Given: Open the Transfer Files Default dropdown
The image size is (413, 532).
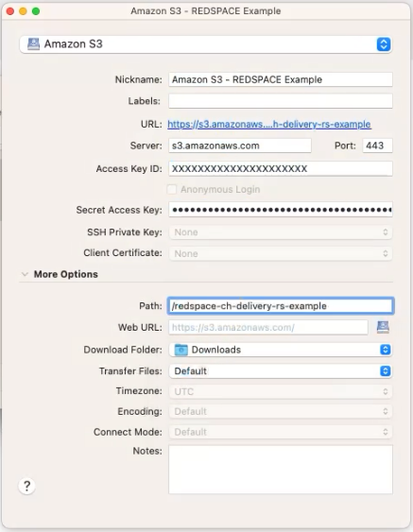Looking at the screenshot, I should (281, 370).
